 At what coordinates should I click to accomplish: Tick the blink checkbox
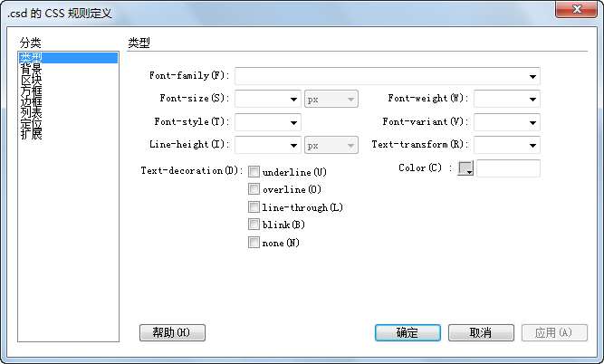(x=254, y=224)
